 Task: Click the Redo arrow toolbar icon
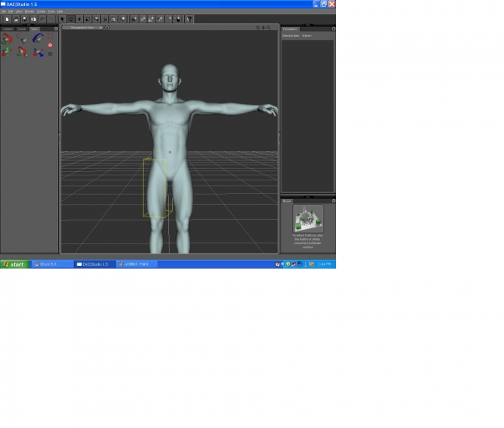click(x=50, y=19)
